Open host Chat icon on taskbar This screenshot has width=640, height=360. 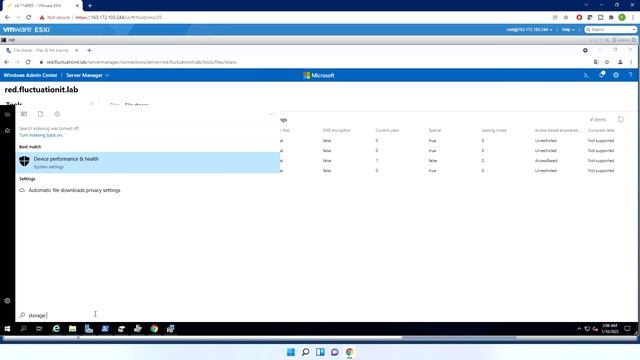(335, 352)
